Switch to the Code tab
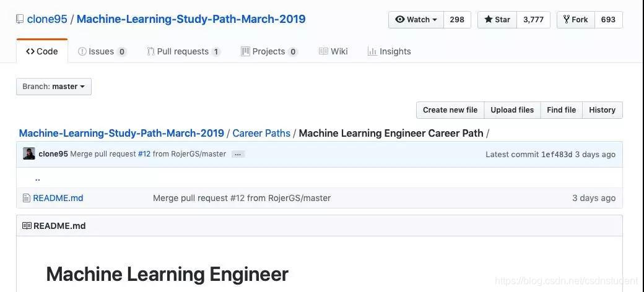 tap(42, 51)
